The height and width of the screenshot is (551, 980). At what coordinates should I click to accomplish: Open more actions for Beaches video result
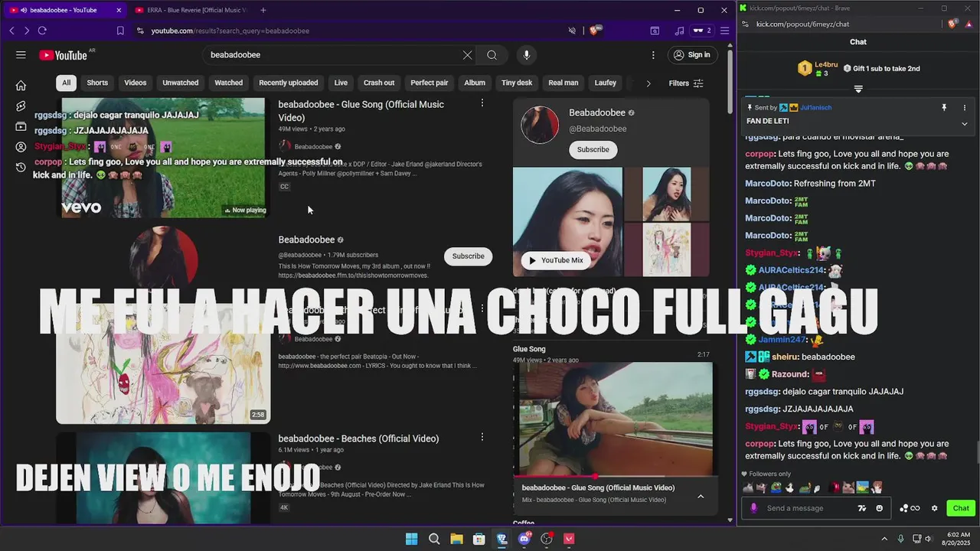click(x=482, y=437)
